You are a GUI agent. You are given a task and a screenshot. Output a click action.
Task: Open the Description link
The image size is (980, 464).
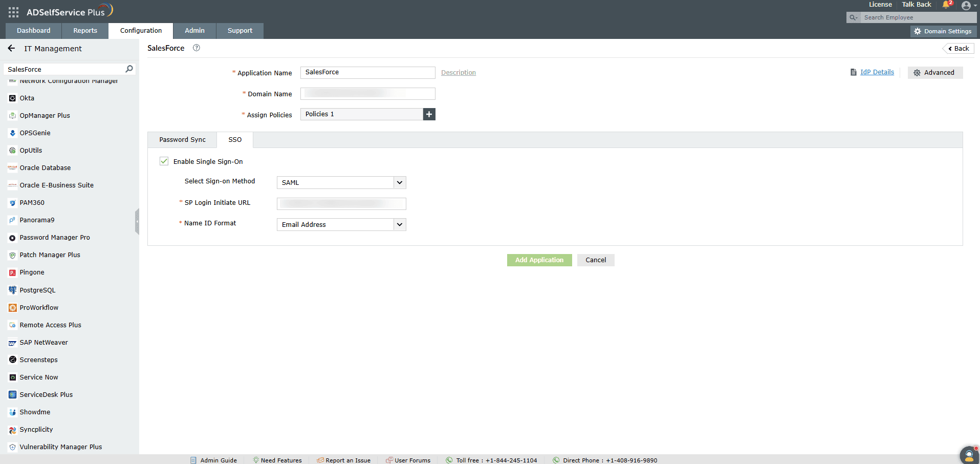(x=459, y=73)
